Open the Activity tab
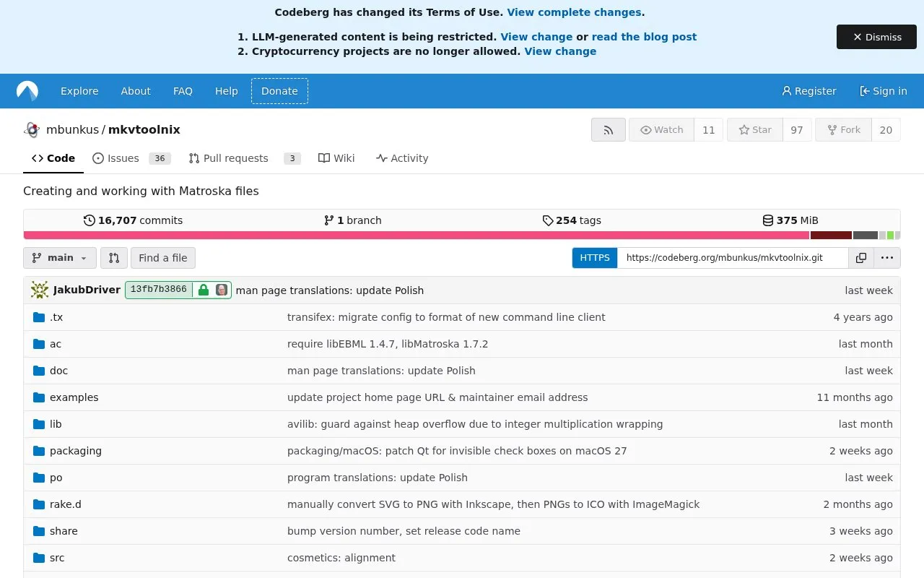Screen dimensions: 924x578 tap(402, 158)
